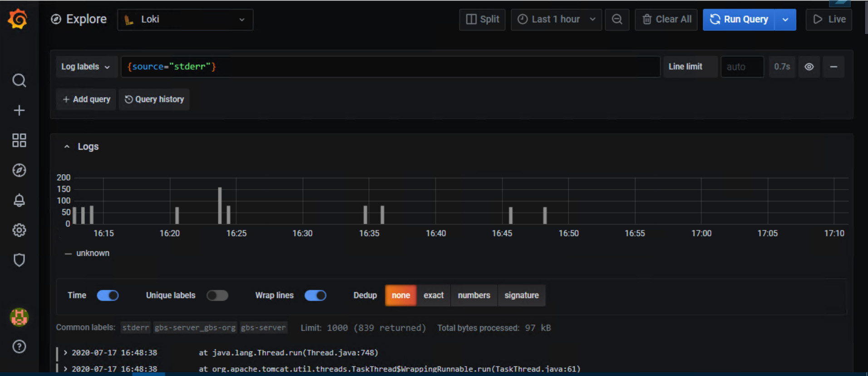Click the Grafana logo home icon
Screen dimensions: 868x376
[18, 19]
